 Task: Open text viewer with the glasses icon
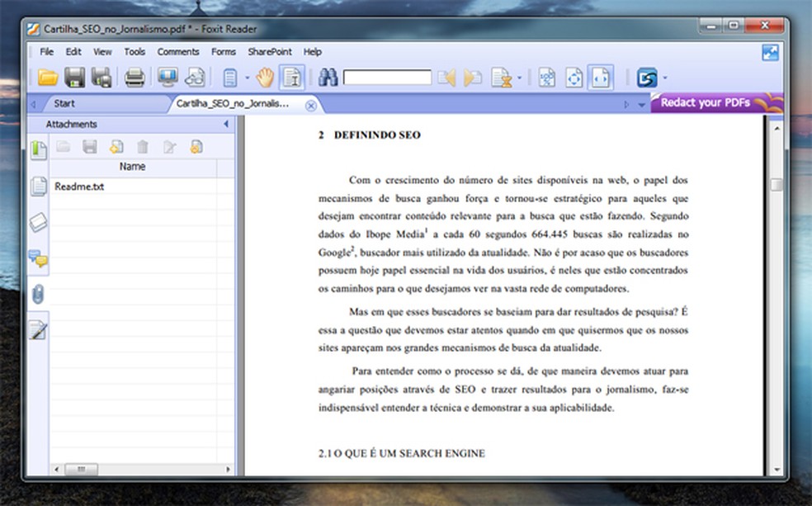click(x=196, y=78)
